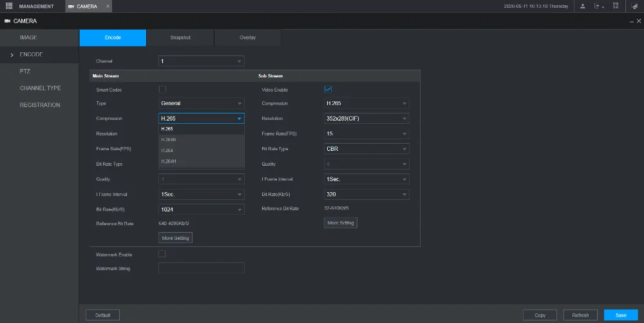This screenshot has width=644, height=323.
Task: Switch to the Snapshot tab
Action: [180, 37]
